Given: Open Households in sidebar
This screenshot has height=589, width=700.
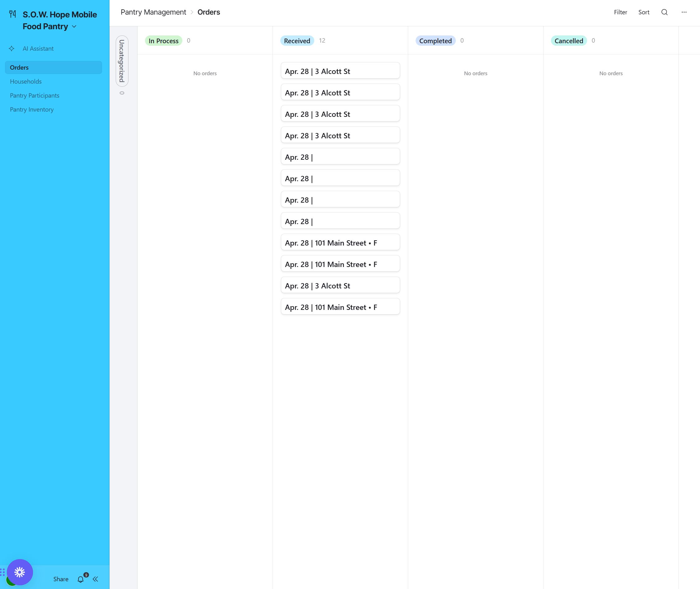Looking at the screenshot, I should (26, 81).
